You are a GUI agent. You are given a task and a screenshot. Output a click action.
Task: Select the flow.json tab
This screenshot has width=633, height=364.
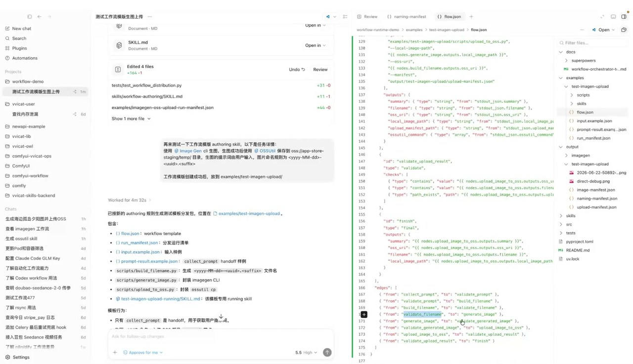449,17
